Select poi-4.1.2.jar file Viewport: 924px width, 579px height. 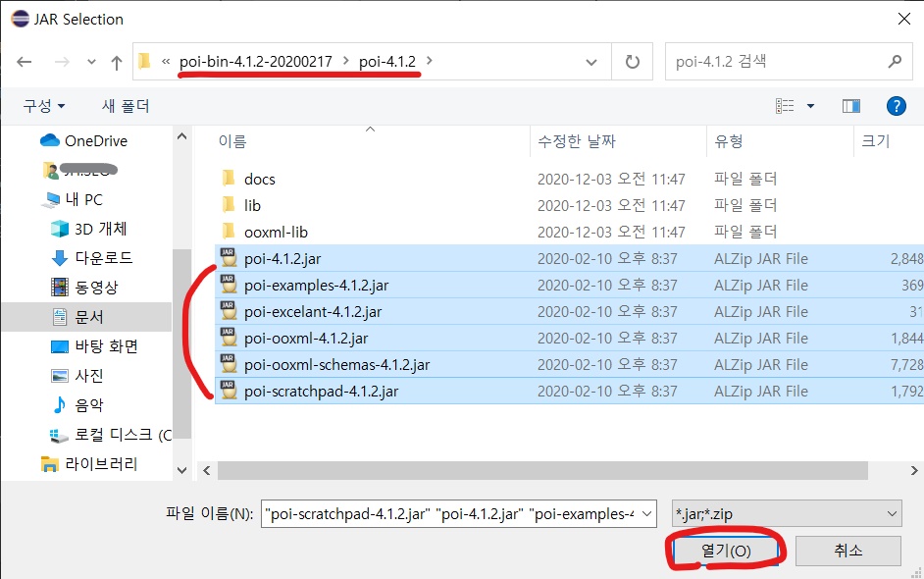point(282,258)
